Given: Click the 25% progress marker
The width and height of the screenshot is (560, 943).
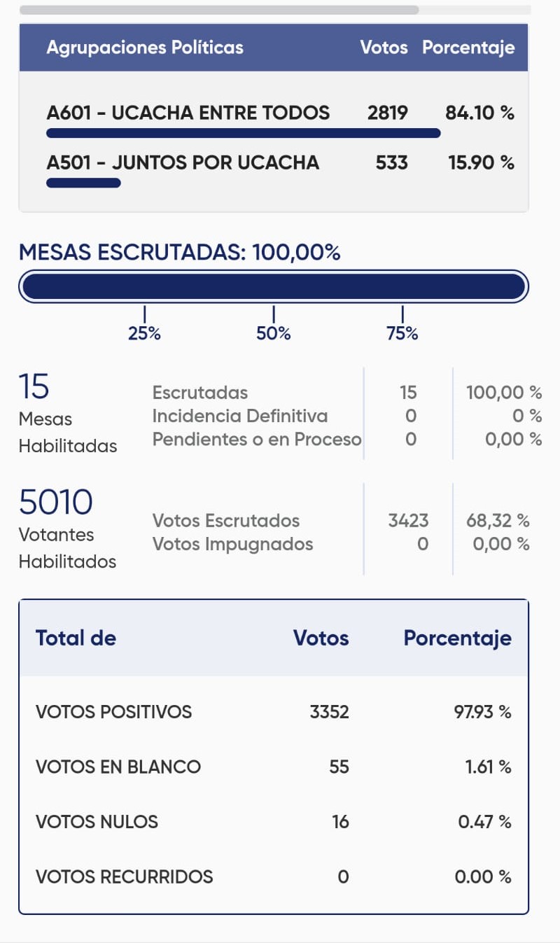Looking at the screenshot, I should pyautogui.click(x=144, y=333).
